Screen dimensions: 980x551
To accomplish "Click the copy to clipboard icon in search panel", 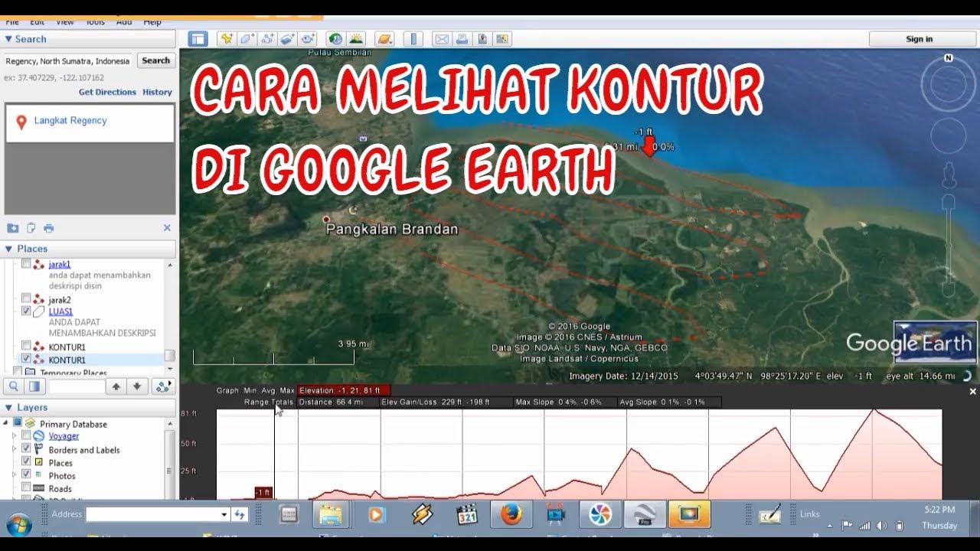I will [x=31, y=228].
